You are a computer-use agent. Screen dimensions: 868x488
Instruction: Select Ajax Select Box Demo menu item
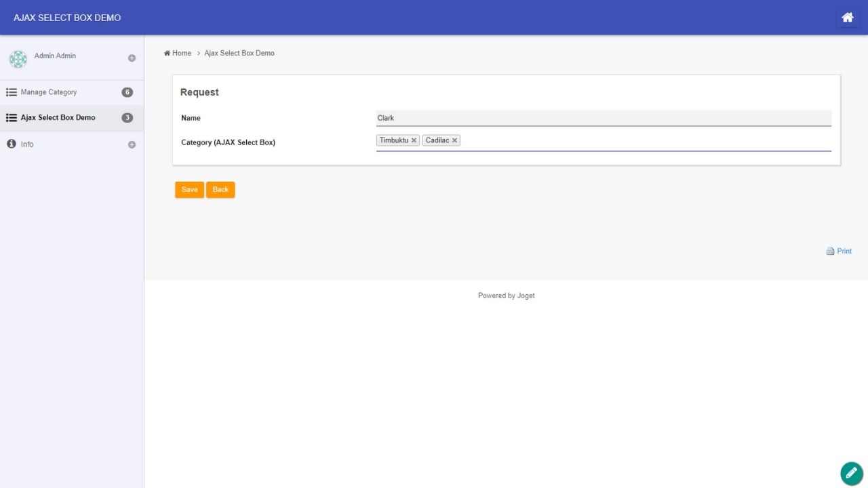tap(58, 118)
